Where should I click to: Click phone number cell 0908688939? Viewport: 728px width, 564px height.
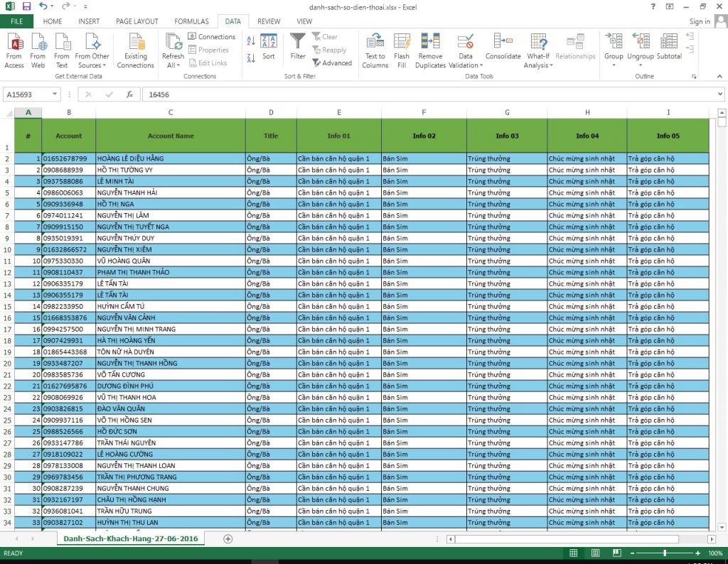coord(69,170)
